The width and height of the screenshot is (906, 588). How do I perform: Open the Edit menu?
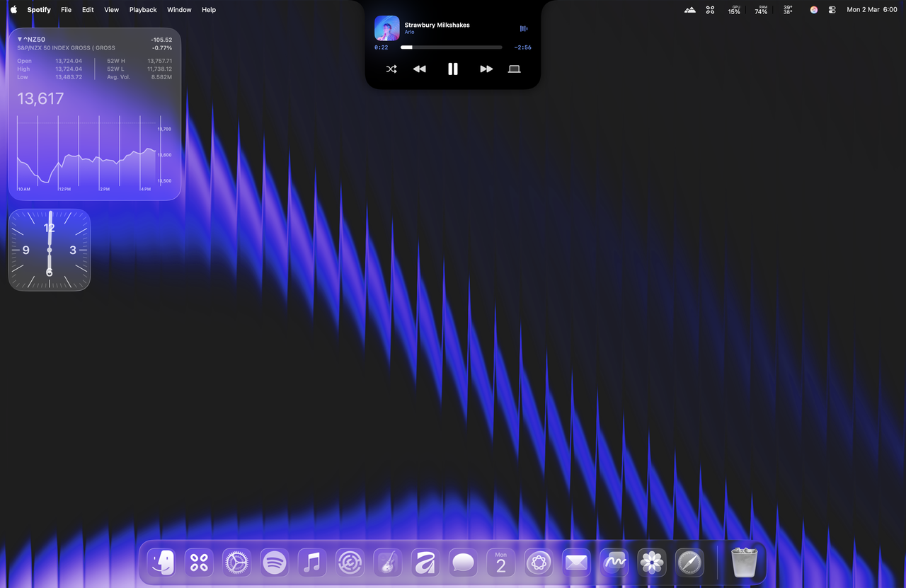(88, 10)
